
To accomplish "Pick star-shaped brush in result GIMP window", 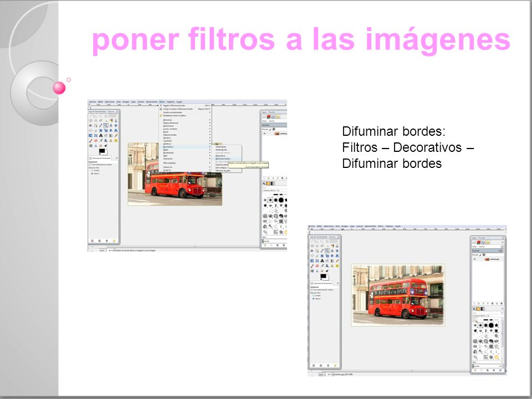I will (497, 325).
